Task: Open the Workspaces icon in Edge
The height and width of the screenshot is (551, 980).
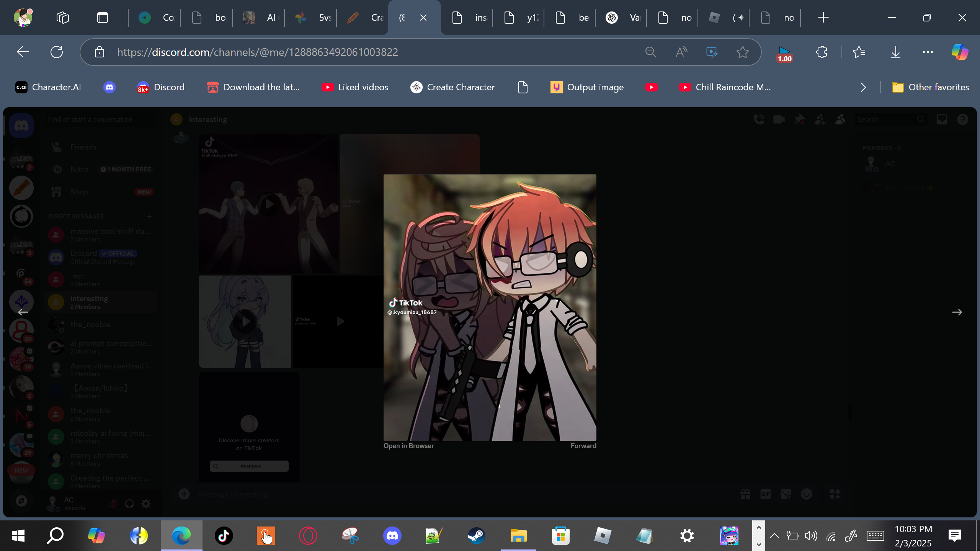Action: coord(63,18)
